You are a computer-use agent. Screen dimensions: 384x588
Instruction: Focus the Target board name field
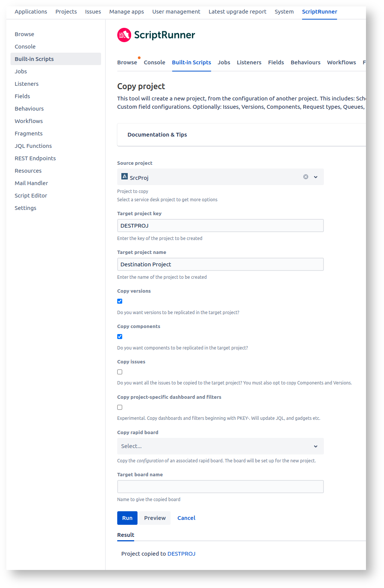coord(220,487)
